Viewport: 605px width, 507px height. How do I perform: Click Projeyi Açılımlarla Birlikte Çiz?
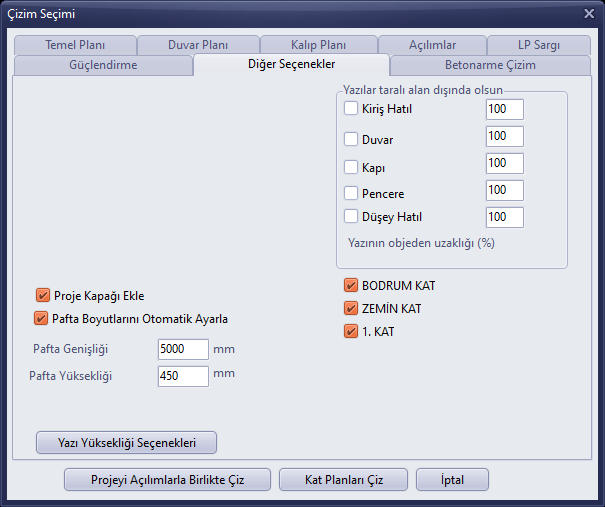click(x=167, y=480)
